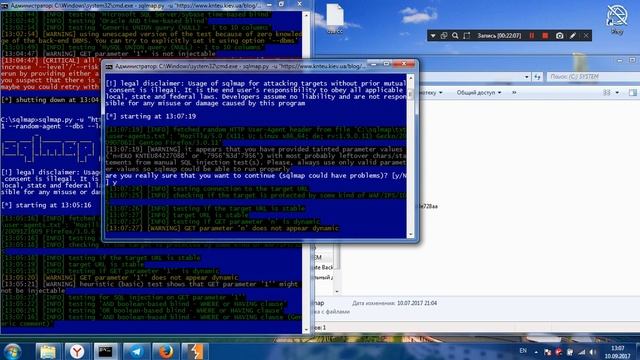Close the recorder toolbar
This screenshot has height=360, width=640.
pyautogui.click(x=586, y=36)
